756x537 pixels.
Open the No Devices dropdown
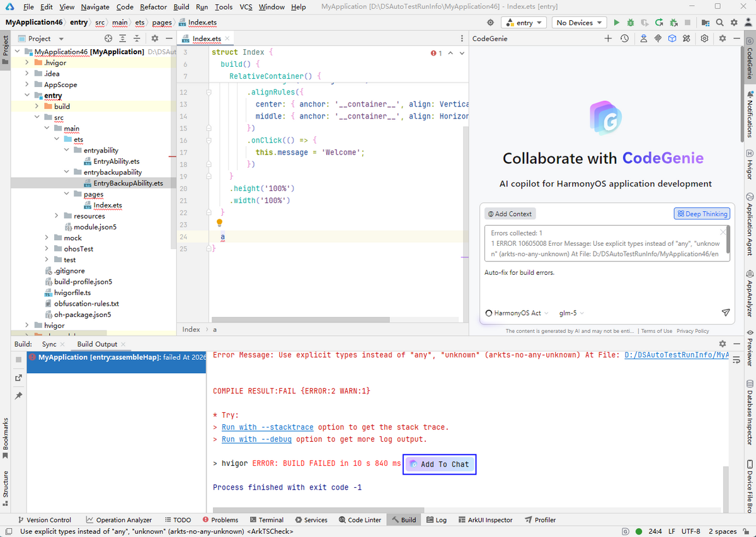[578, 23]
